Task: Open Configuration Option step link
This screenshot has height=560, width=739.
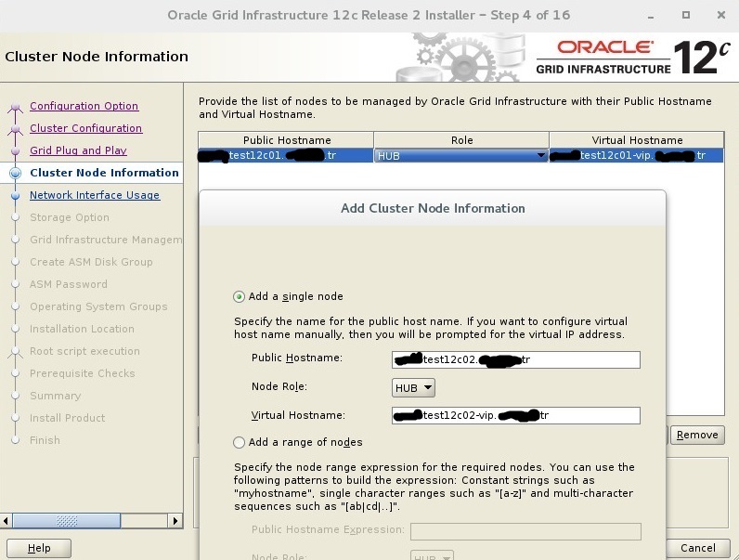Action: (x=84, y=106)
